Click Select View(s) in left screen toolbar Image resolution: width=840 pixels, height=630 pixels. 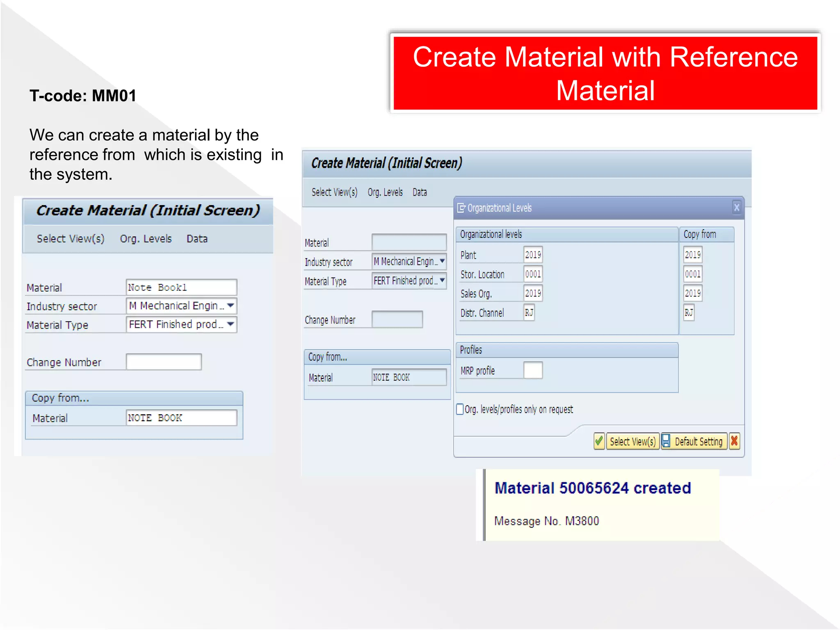point(71,239)
